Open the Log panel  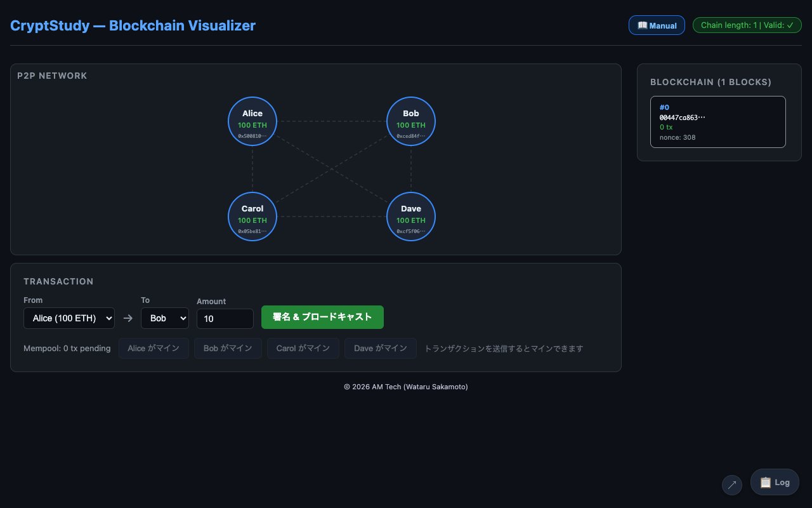pyautogui.click(x=775, y=483)
